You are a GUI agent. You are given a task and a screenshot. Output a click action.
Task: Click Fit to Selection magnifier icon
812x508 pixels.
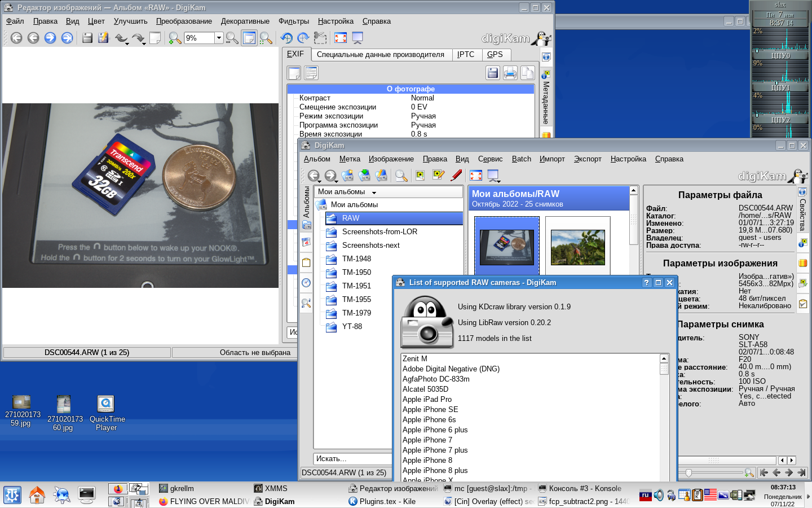(x=266, y=38)
